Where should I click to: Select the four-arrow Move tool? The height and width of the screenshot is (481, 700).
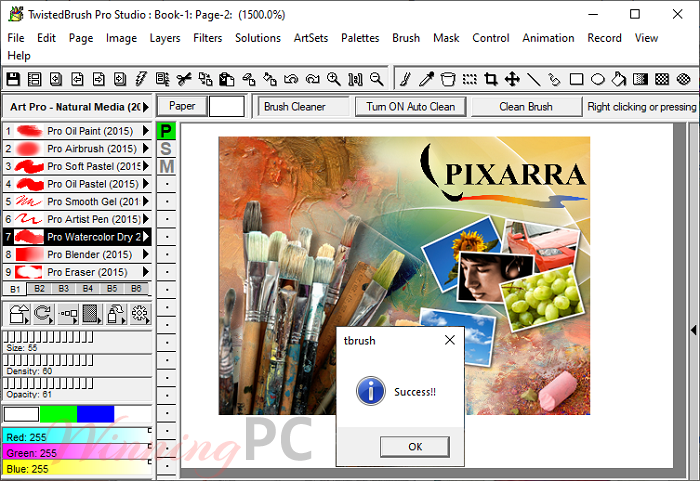point(512,79)
